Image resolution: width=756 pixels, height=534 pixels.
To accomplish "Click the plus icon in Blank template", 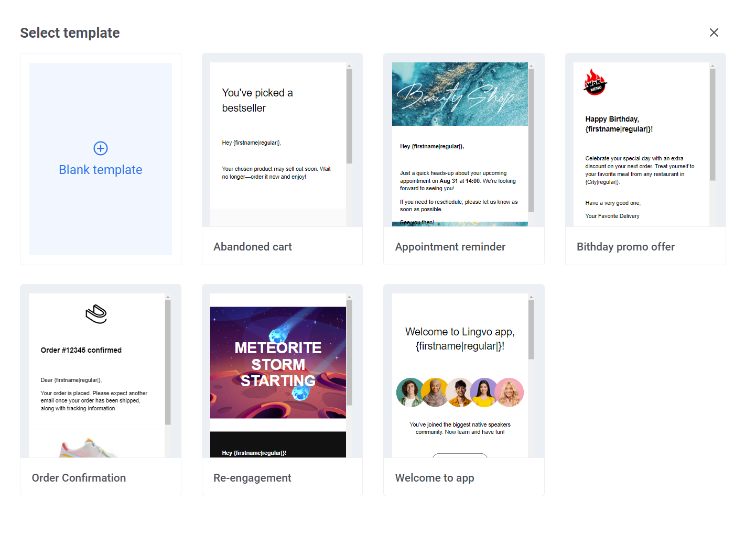I will 101,148.
